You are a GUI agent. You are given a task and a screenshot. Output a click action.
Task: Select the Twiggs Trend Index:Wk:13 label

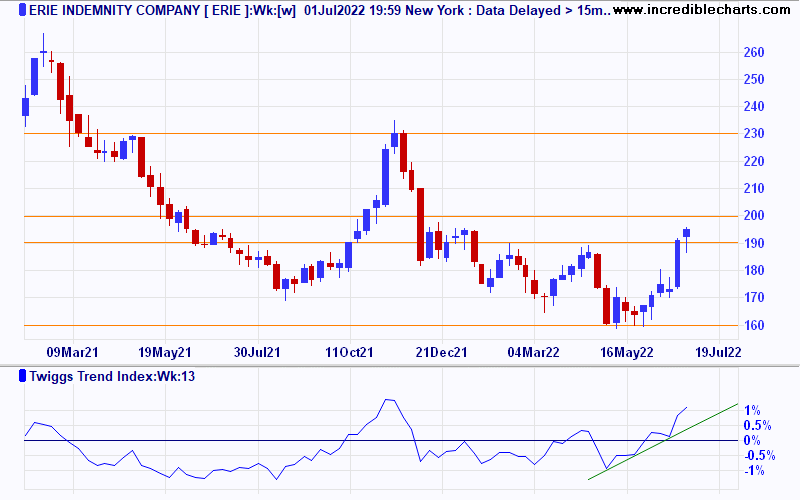(x=112, y=377)
